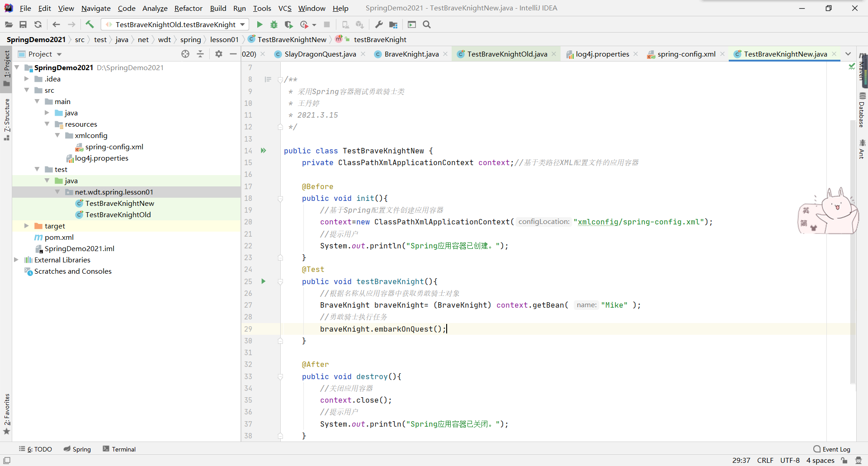Screen dimensions: 868x466
Task: Open Project Structure icon in toolbar
Action: [393, 24]
